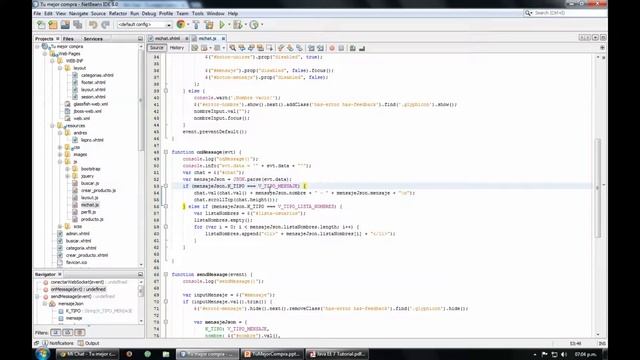This screenshot has height=360, width=640.
Task: Collapse the mensajeJson Navigator node
Action: pos(45,304)
